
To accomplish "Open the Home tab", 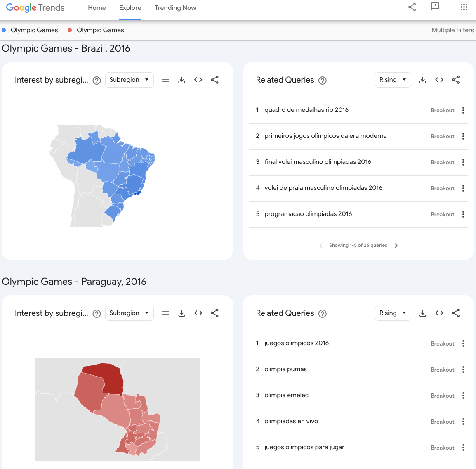I will tap(97, 8).
